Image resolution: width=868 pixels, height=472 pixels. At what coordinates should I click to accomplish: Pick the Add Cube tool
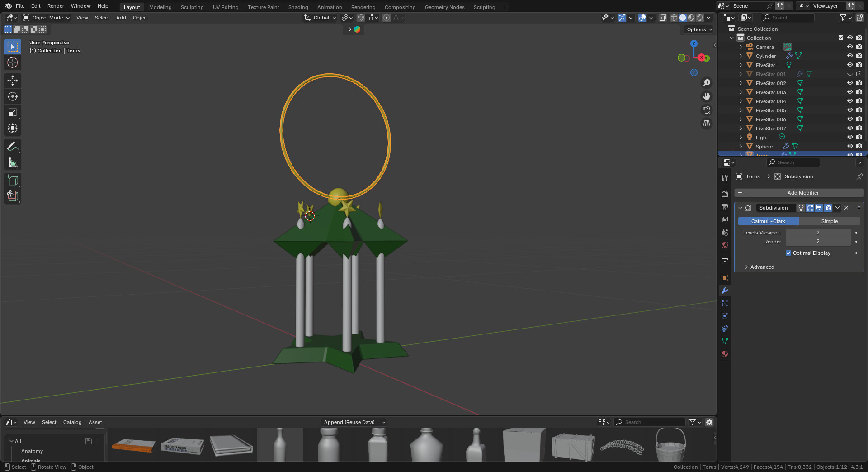[13, 180]
